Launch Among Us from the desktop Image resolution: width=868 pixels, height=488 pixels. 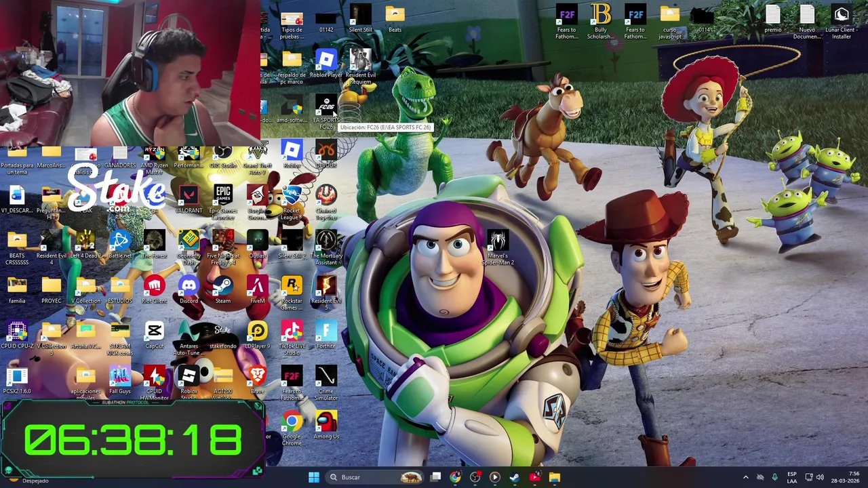tap(326, 425)
